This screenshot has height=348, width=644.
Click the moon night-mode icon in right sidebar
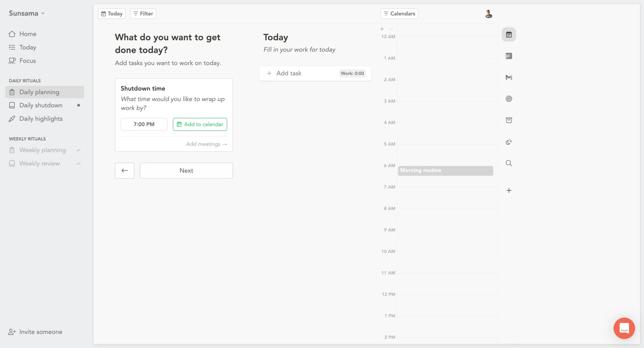click(509, 142)
